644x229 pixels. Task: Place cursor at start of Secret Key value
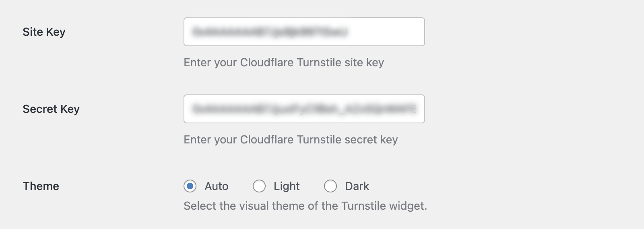(193, 109)
